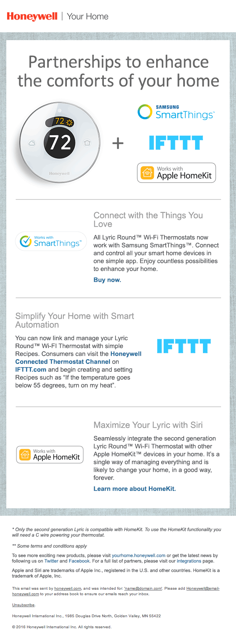Click the Honeywell logo in the header
Viewport: 236px width, 644px height.
(x=32, y=17)
